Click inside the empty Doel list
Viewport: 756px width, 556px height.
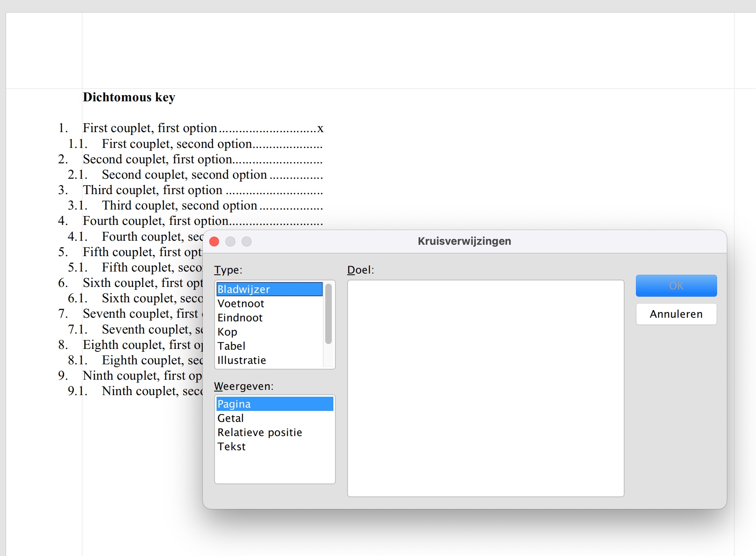[485, 388]
